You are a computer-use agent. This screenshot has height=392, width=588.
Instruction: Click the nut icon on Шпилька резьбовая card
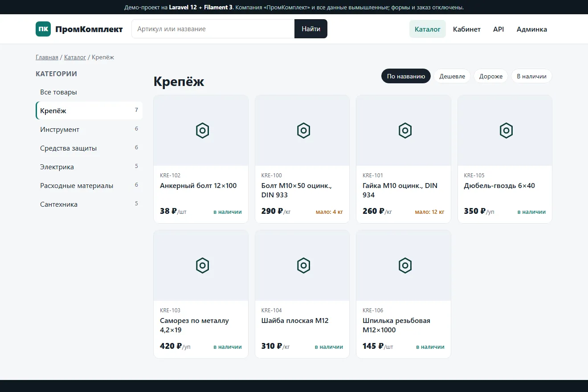click(405, 265)
